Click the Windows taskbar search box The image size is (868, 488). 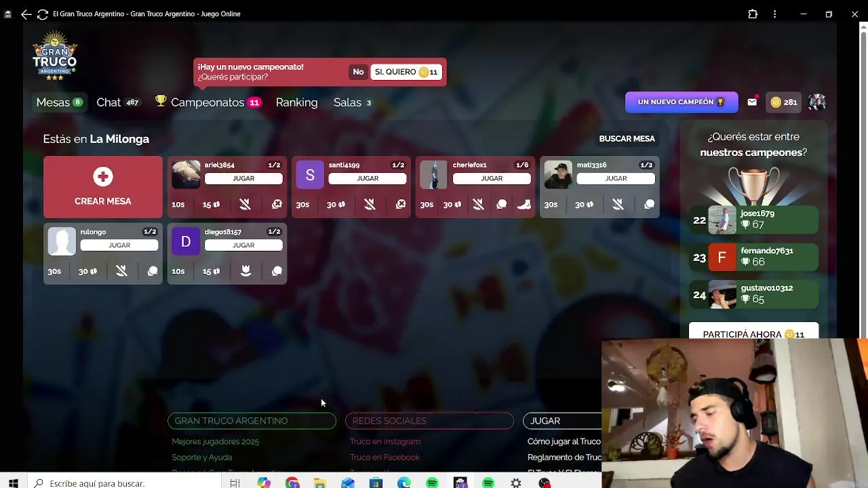(125, 483)
